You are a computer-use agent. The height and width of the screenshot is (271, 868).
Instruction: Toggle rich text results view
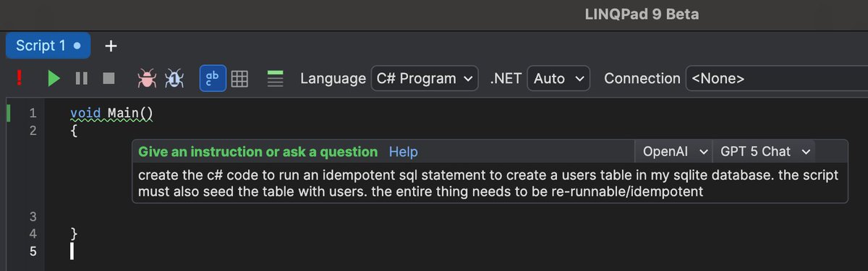tap(213, 78)
